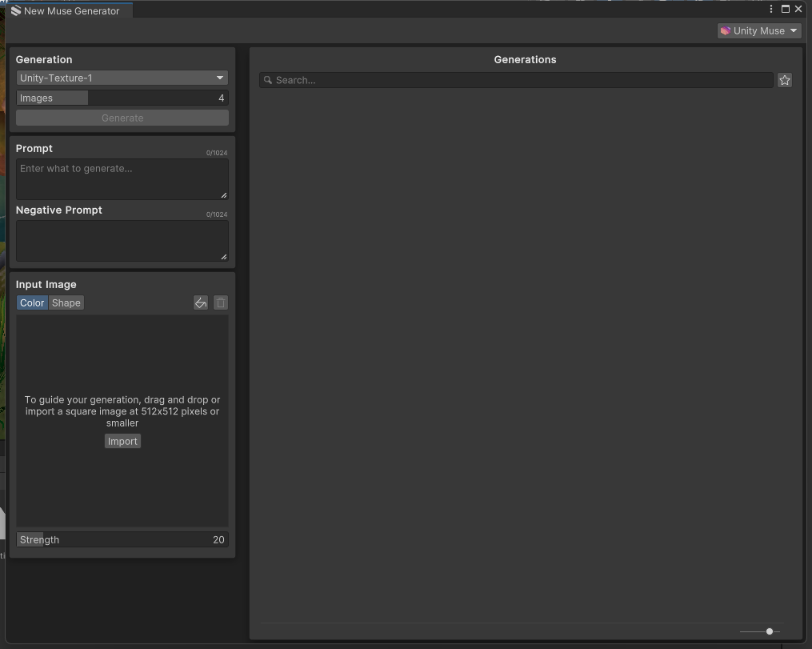Click into the Prompt text field
Viewport: 812px width, 649px height.
122,179
